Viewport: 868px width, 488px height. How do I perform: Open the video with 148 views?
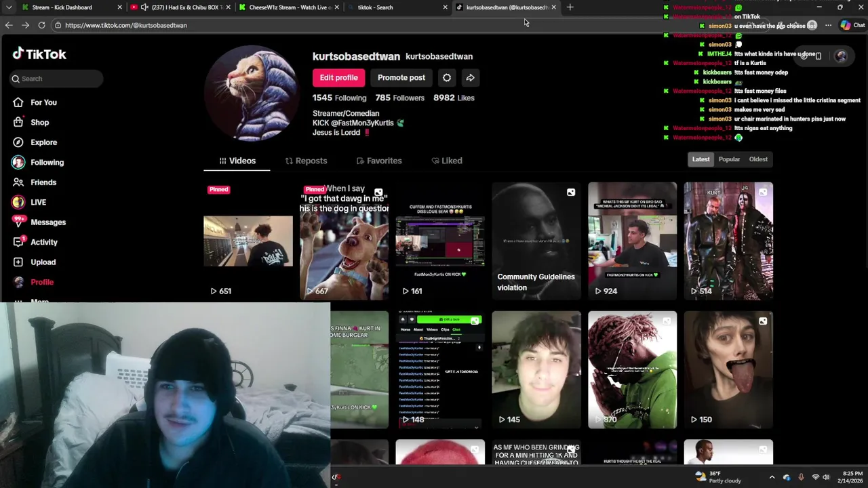pos(440,369)
